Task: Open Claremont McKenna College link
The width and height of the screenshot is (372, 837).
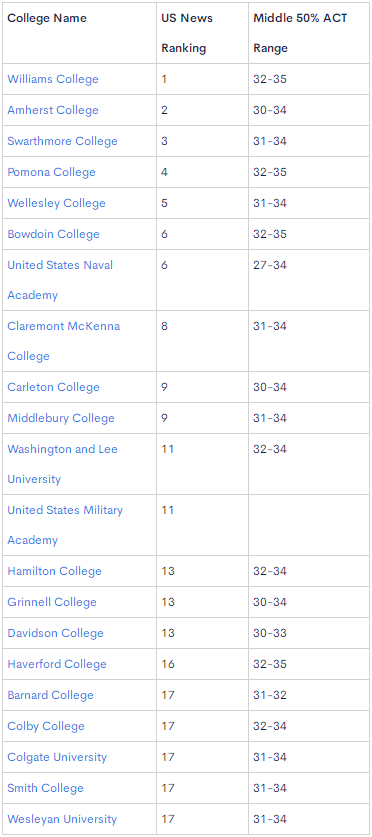Action: click(x=64, y=341)
